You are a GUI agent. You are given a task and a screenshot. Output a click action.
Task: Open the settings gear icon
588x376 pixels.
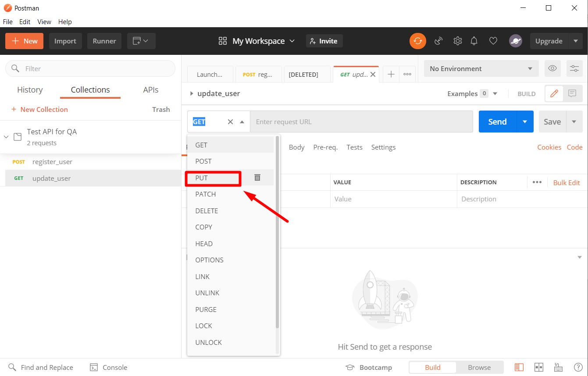pyautogui.click(x=457, y=41)
